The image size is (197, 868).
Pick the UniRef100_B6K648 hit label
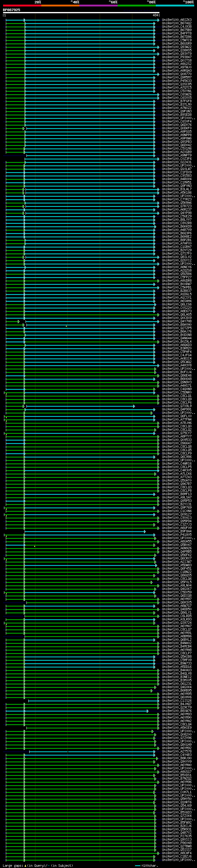[x=177, y=379]
